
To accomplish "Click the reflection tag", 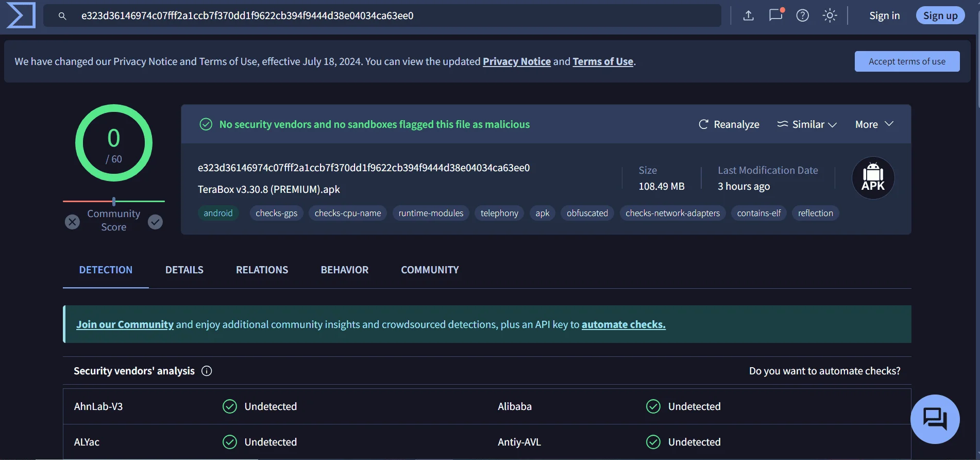I will click(815, 213).
